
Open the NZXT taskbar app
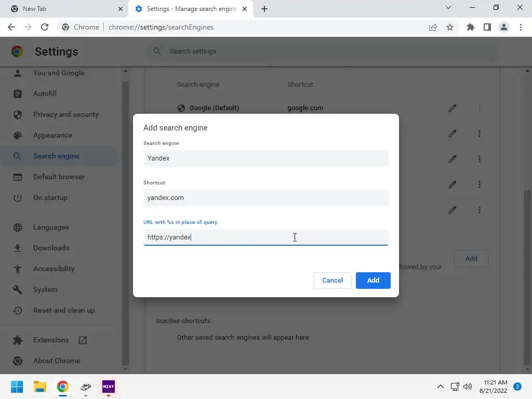pyautogui.click(x=109, y=387)
